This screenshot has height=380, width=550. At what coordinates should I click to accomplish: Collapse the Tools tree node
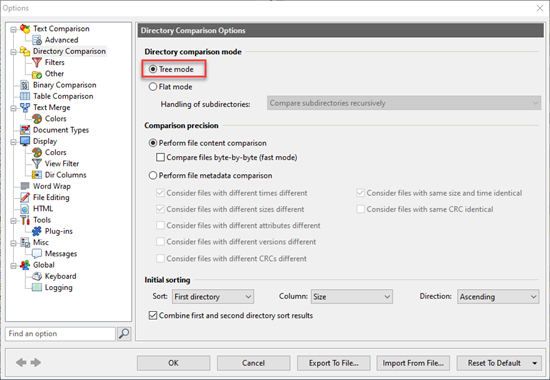(x=13, y=221)
